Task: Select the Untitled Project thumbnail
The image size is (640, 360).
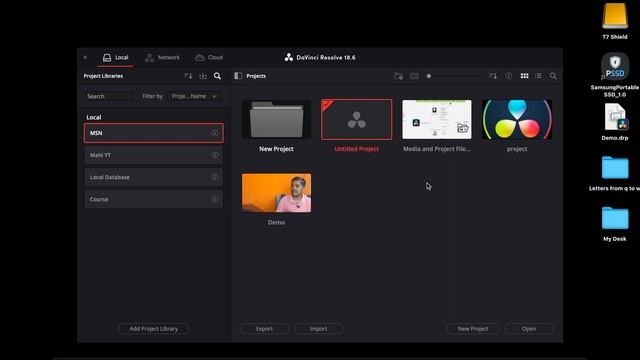Action: pos(356,120)
